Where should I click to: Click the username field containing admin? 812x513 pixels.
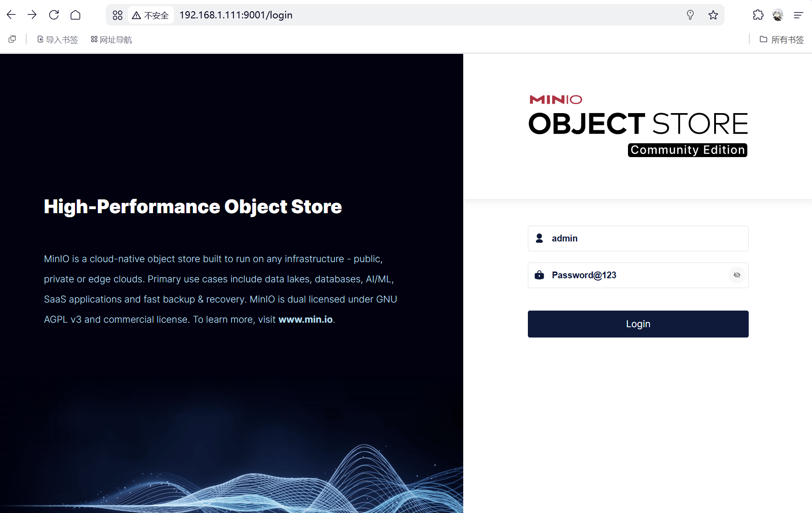click(638, 238)
